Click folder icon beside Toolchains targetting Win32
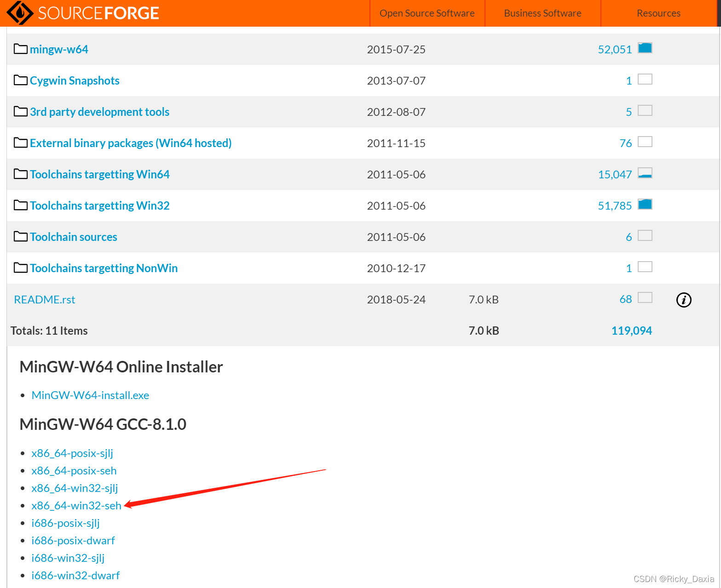The image size is (721, 588). pyautogui.click(x=21, y=205)
